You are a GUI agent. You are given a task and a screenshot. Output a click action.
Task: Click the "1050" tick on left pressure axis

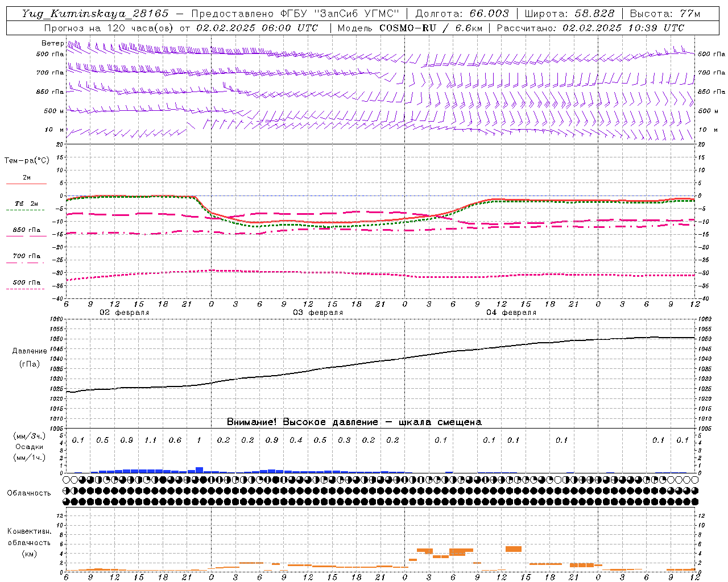point(57,339)
